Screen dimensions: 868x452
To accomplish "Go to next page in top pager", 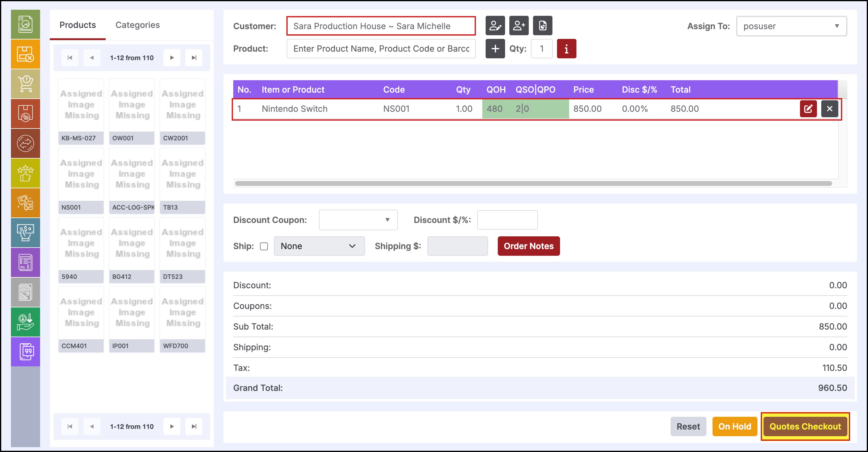I will pos(172,58).
